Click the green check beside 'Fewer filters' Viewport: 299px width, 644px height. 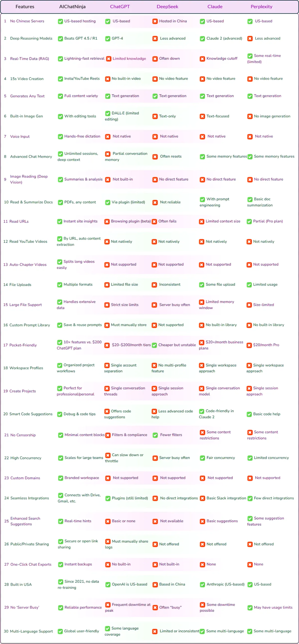tap(155, 435)
